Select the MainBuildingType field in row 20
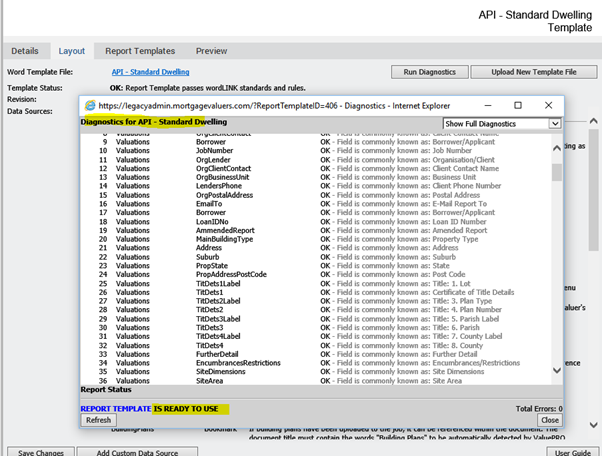602x456 pixels. (x=225, y=239)
